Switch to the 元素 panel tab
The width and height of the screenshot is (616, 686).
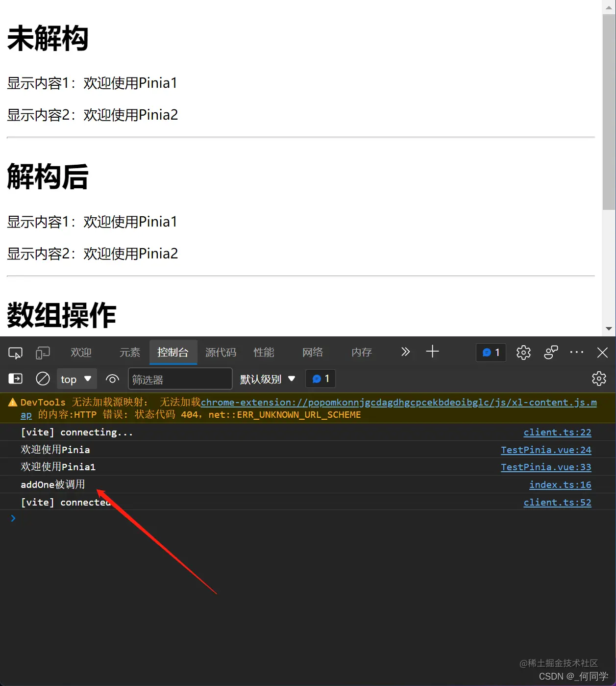pos(129,352)
